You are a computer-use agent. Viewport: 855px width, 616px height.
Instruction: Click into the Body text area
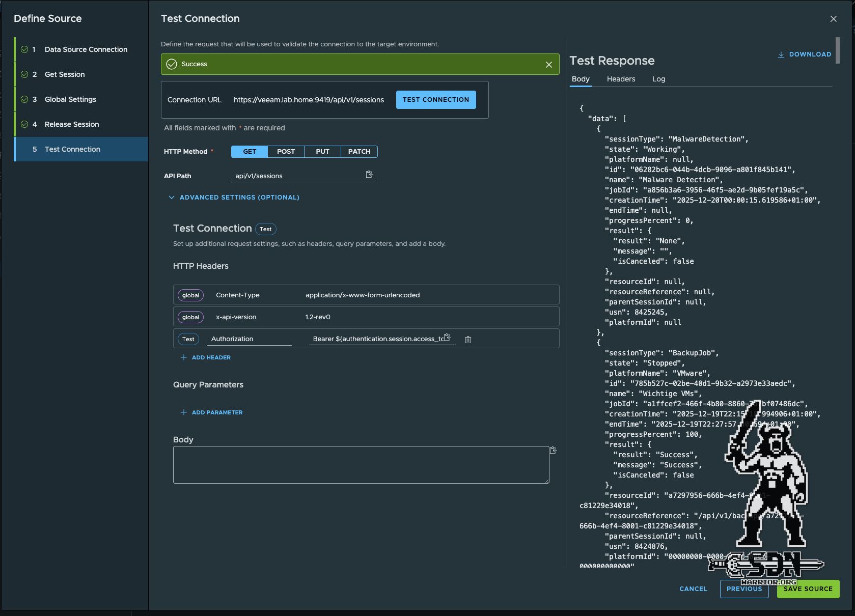click(x=361, y=465)
